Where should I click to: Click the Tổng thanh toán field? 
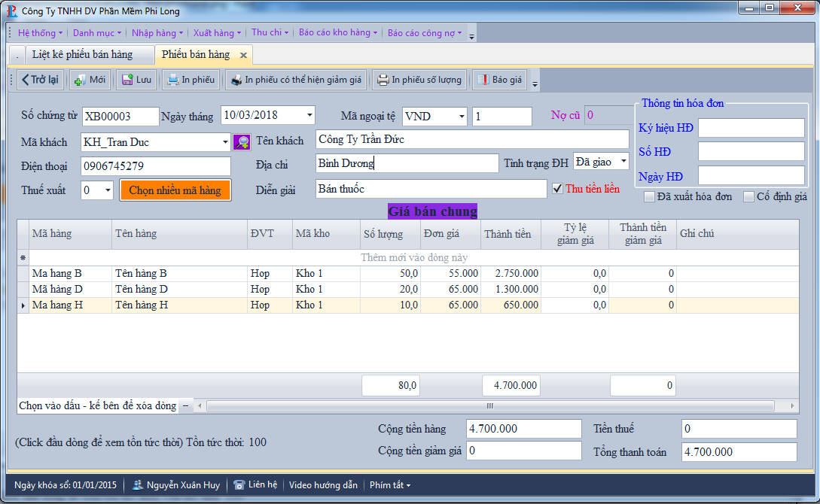[739, 452]
